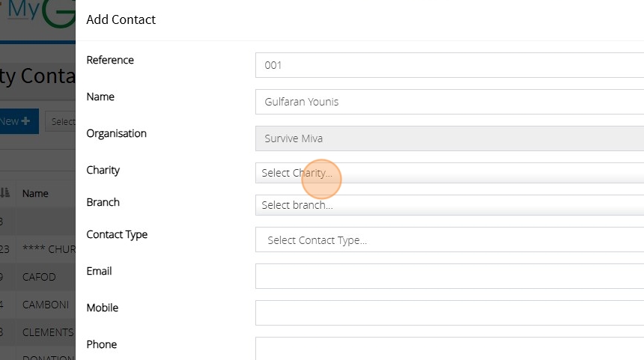The width and height of the screenshot is (644, 360).
Task: Select the CLEMENTS row in the table
Action: [48, 332]
